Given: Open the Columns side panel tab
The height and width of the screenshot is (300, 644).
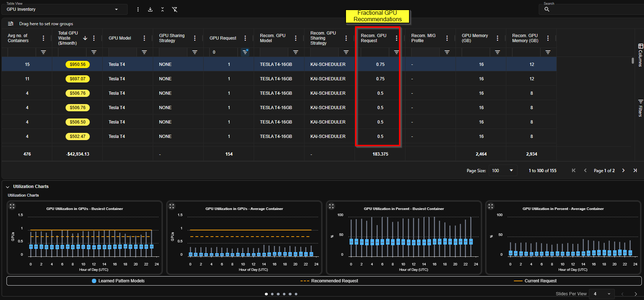Looking at the screenshot, I should [640, 55].
